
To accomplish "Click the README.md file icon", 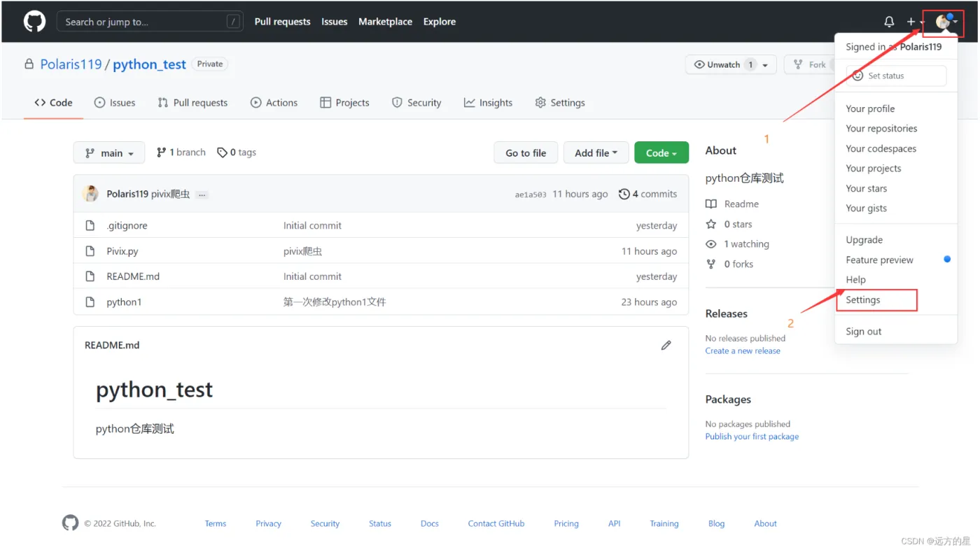I will (90, 276).
